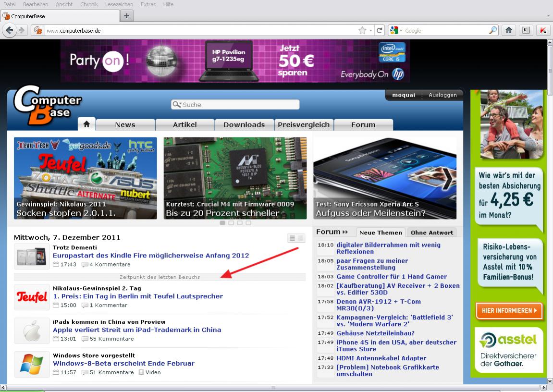The image size is (553, 392).
Task: Open a new tab with plus button
Action: [x=127, y=15]
